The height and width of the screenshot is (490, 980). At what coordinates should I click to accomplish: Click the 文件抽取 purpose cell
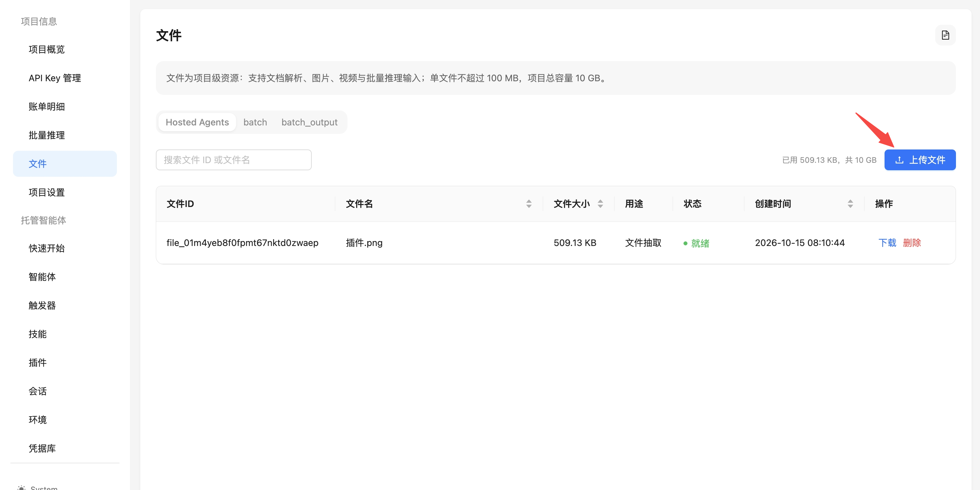tap(643, 243)
